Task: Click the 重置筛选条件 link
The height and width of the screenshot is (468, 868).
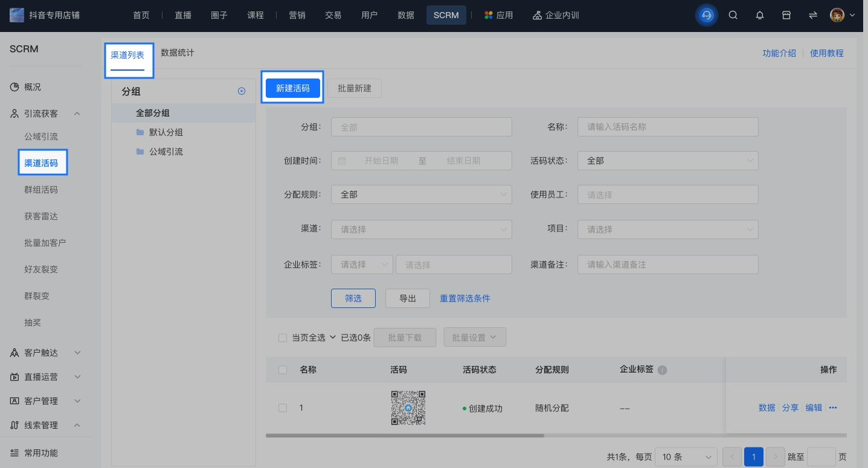Action: point(465,298)
